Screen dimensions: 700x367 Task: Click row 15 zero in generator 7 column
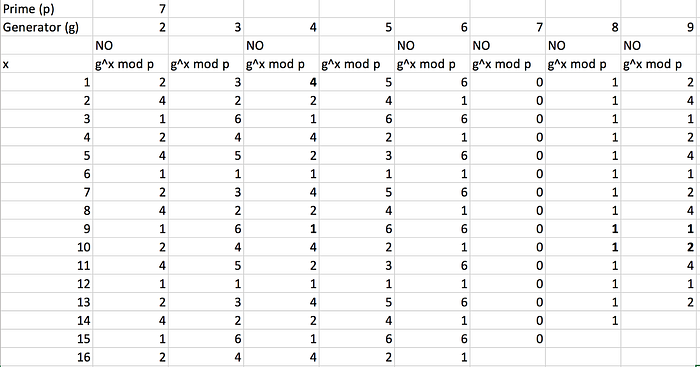click(508, 339)
